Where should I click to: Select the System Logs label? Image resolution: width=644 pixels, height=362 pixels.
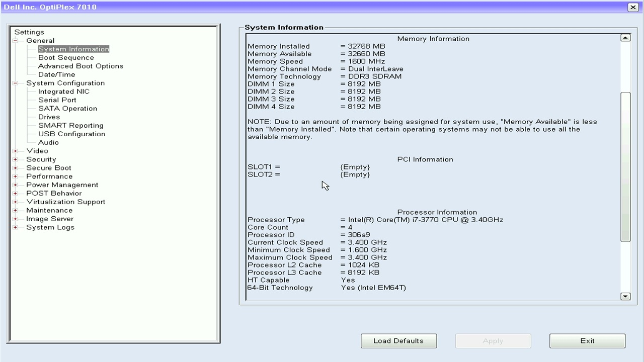(x=50, y=228)
